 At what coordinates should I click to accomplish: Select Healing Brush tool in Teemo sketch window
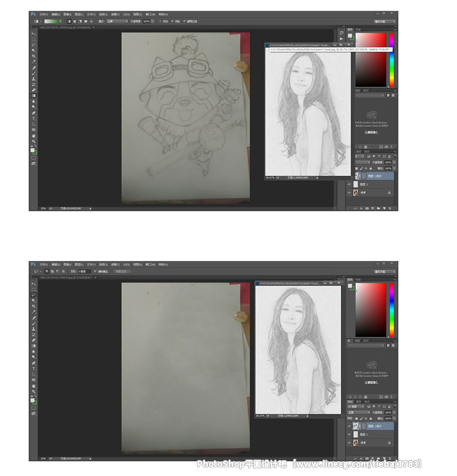[33, 68]
